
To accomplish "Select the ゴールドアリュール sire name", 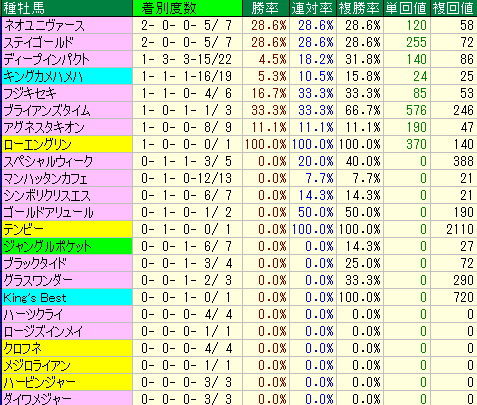I will click(48, 213).
